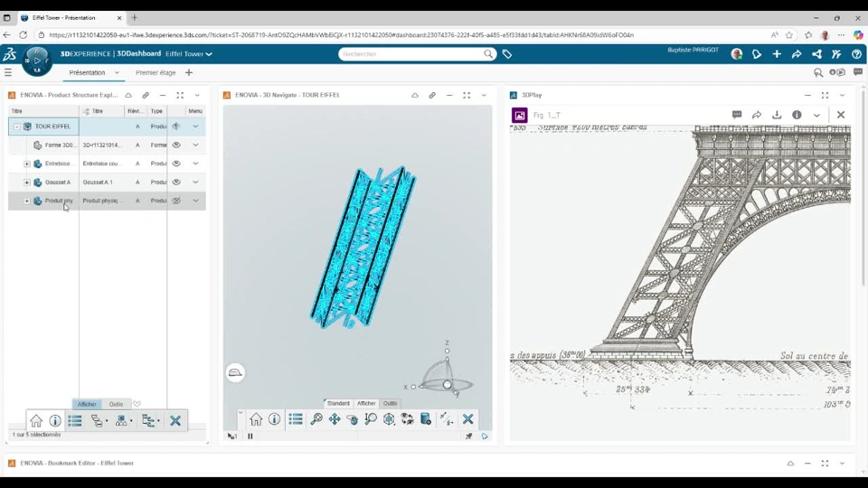Click Baptiste PARIGOT profile avatar
This screenshot has height=488, width=868.
(736, 54)
